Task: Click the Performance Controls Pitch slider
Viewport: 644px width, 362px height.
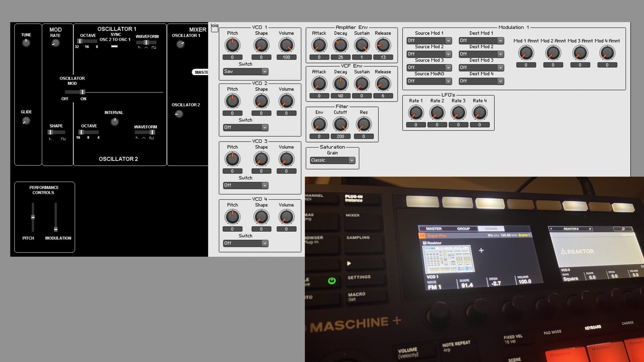Action: pos(33,217)
